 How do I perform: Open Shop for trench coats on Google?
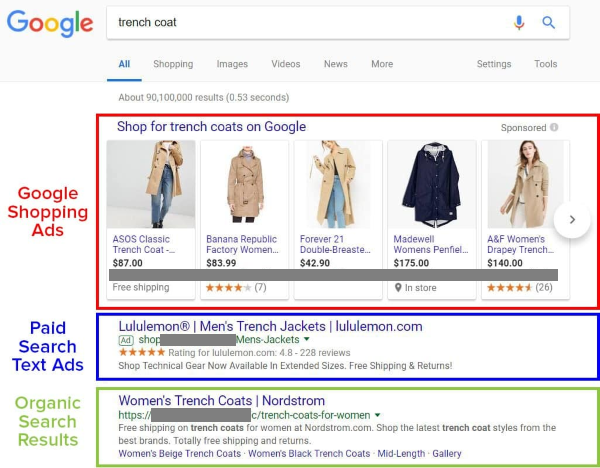(211, 127)
